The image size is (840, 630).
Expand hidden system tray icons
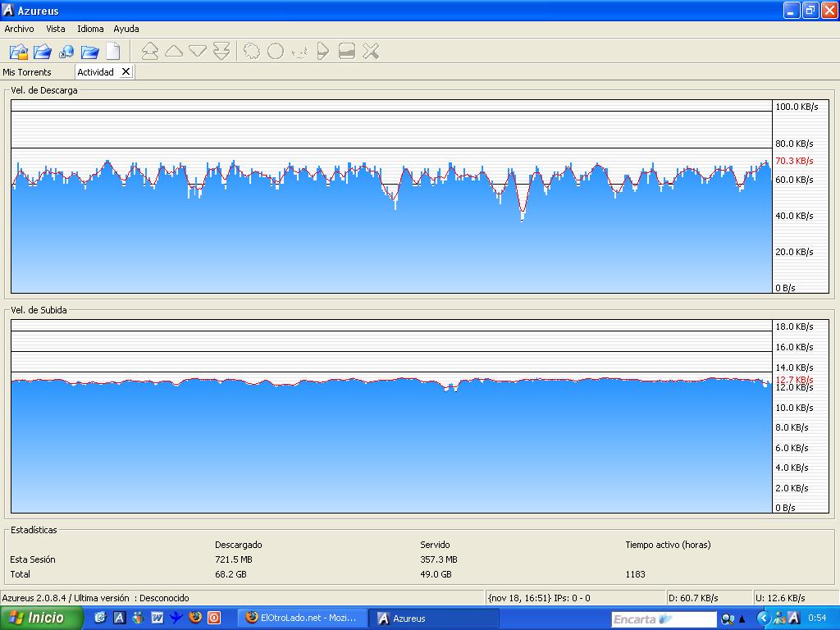(x=763, y=619)
